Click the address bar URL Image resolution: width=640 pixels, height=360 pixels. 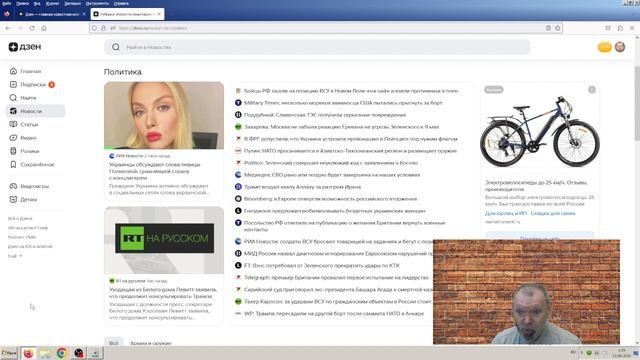(153, 28)
